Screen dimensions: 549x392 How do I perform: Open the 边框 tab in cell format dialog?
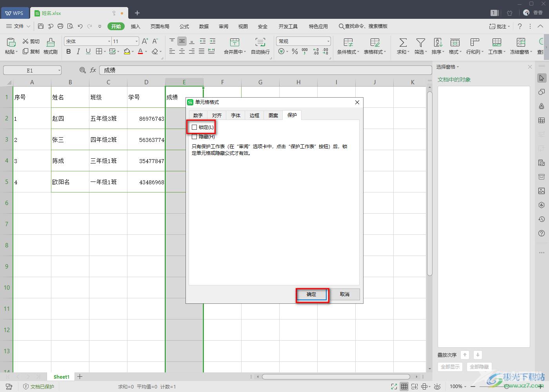coord(255,115)
